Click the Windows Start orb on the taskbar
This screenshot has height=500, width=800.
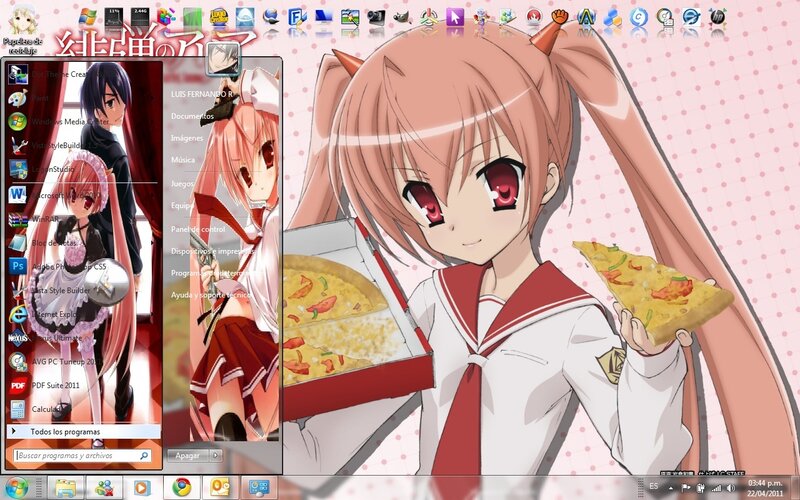[x=17, y=488]
